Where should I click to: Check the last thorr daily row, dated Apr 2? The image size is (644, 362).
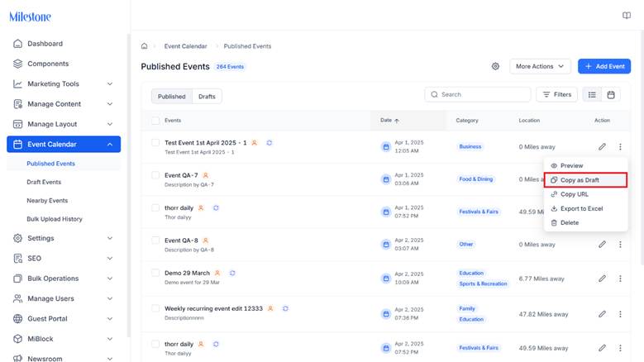click(x=155, y=344)
